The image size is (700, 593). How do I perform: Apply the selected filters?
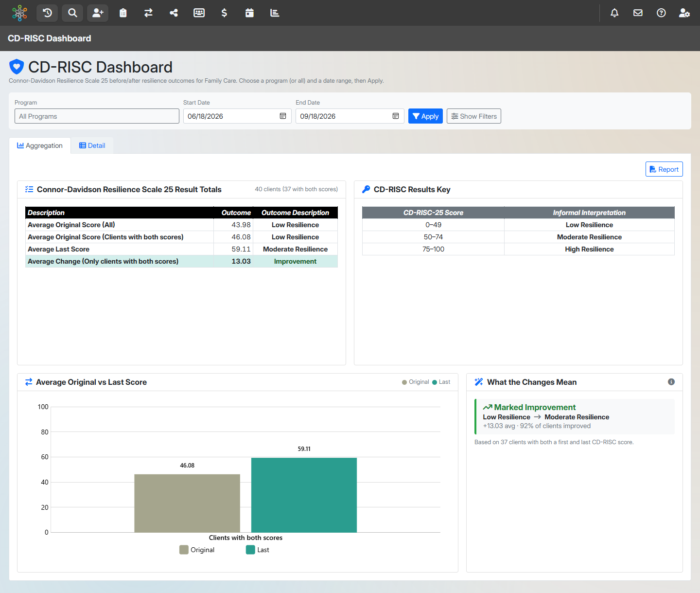click(425, 116)
